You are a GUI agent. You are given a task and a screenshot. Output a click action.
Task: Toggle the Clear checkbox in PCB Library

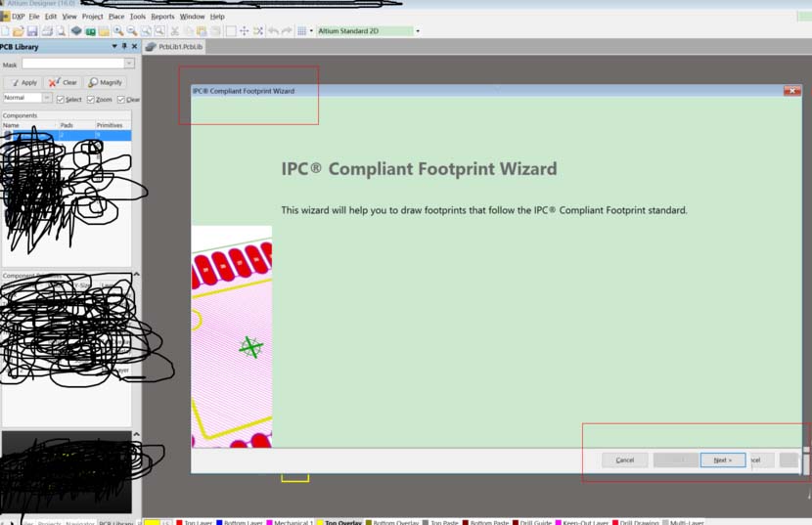(120, 100)
